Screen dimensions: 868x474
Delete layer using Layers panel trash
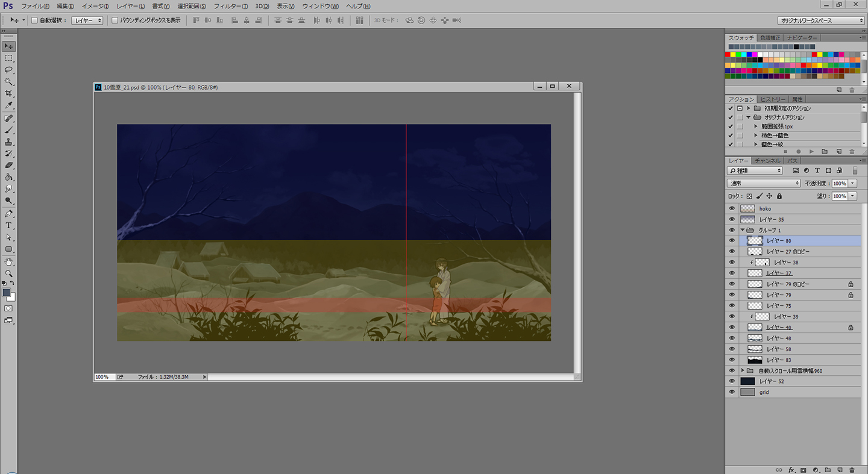[852, 470]
